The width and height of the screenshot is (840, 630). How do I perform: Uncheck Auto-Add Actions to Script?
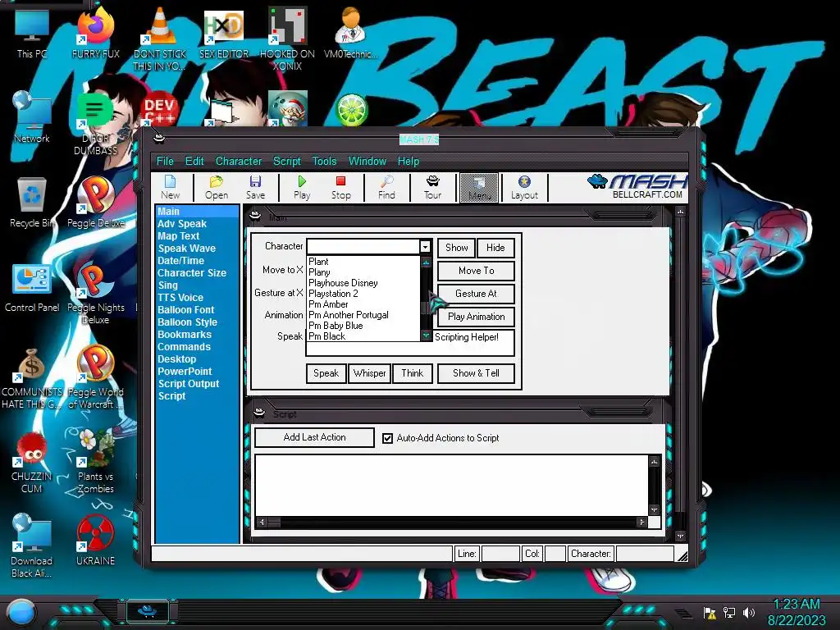(x=388, y=438)
